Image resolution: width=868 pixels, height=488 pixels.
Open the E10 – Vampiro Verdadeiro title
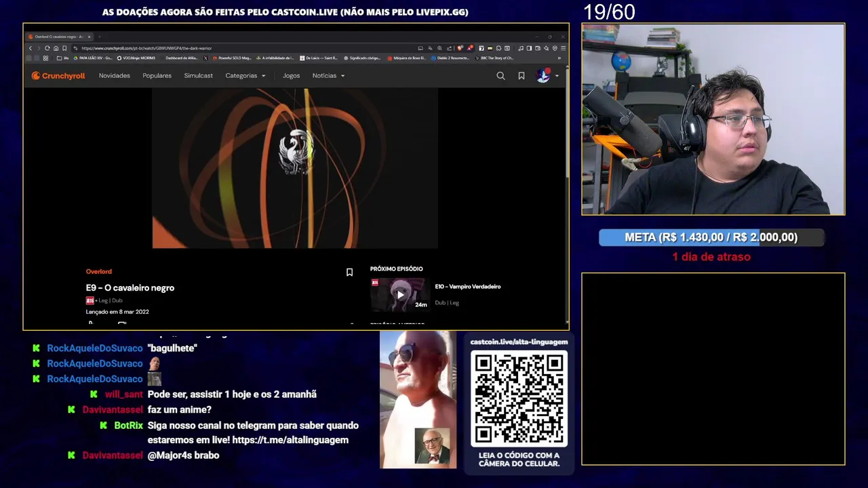(468, 287)
